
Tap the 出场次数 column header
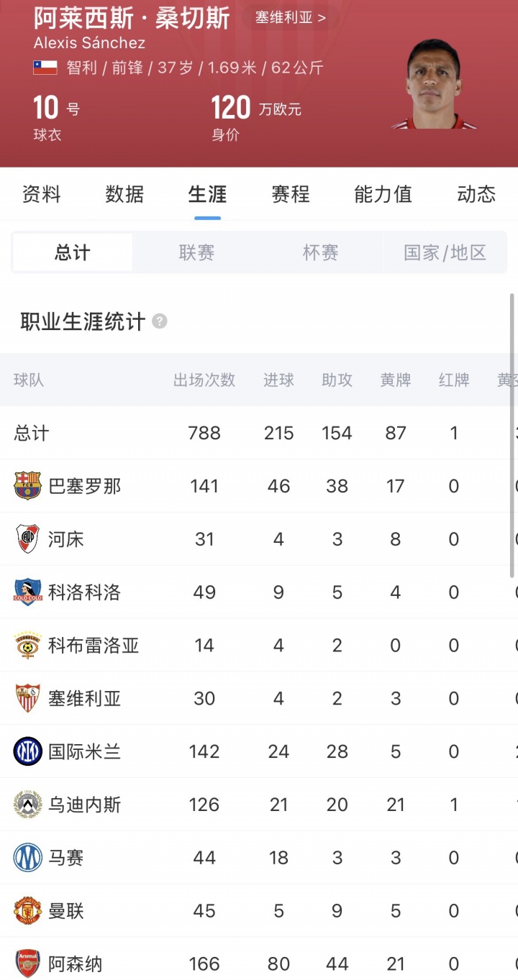click(x=204, y=380)
